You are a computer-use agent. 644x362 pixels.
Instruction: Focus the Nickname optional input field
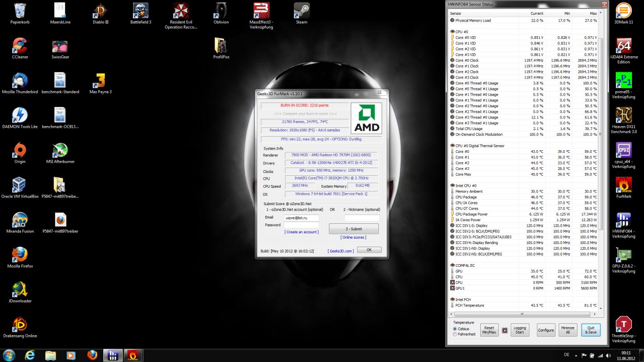coord(362,218)
